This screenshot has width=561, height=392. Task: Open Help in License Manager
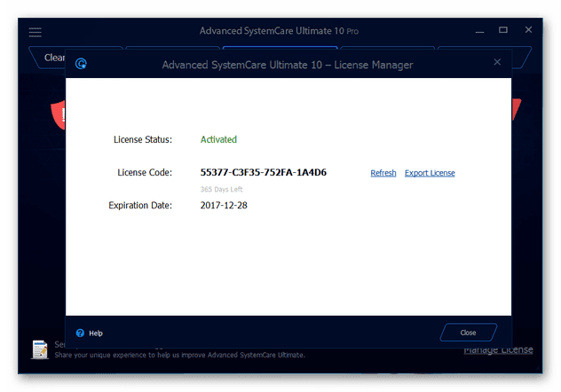coord(96,333)
